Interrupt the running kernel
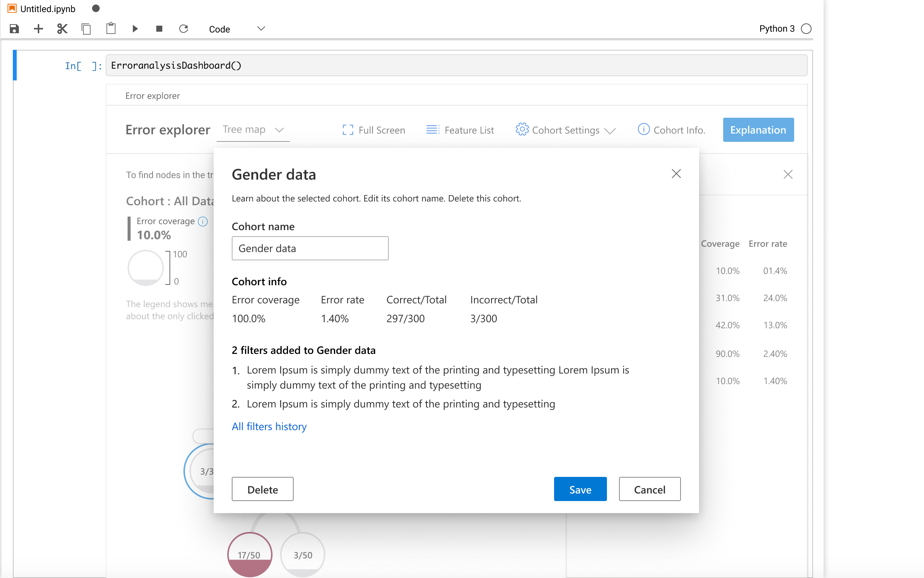 point(159,29)
